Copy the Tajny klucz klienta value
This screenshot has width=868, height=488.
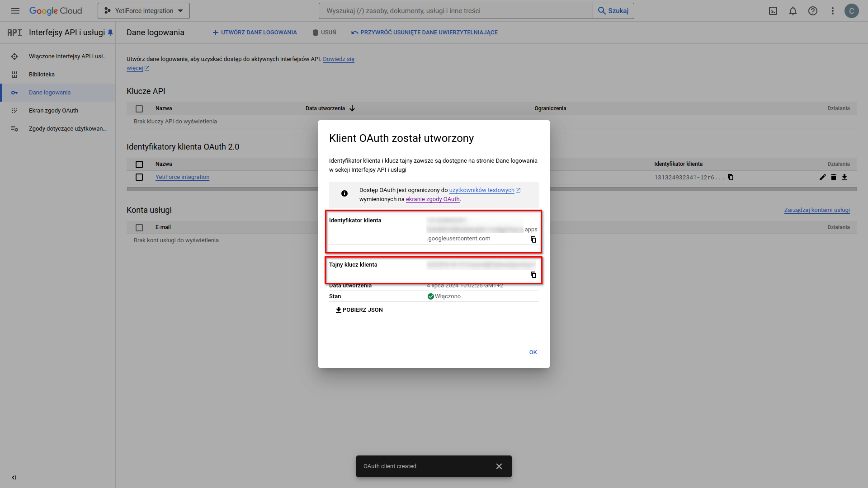533,275
